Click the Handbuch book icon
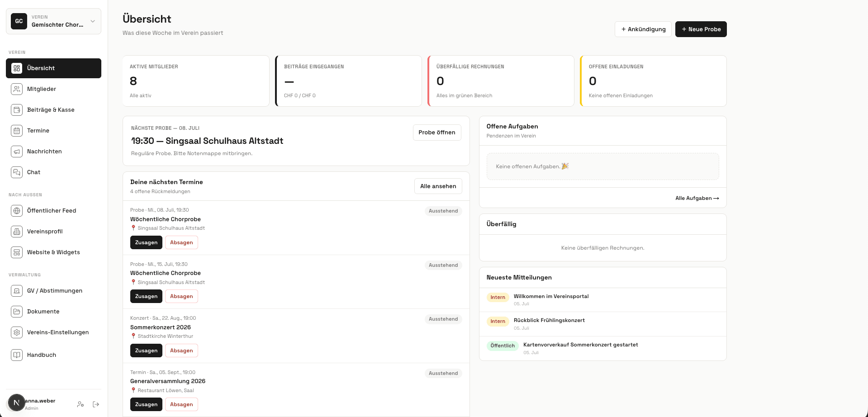The height and width of the screenshot is (417, 868). (17, 355)
